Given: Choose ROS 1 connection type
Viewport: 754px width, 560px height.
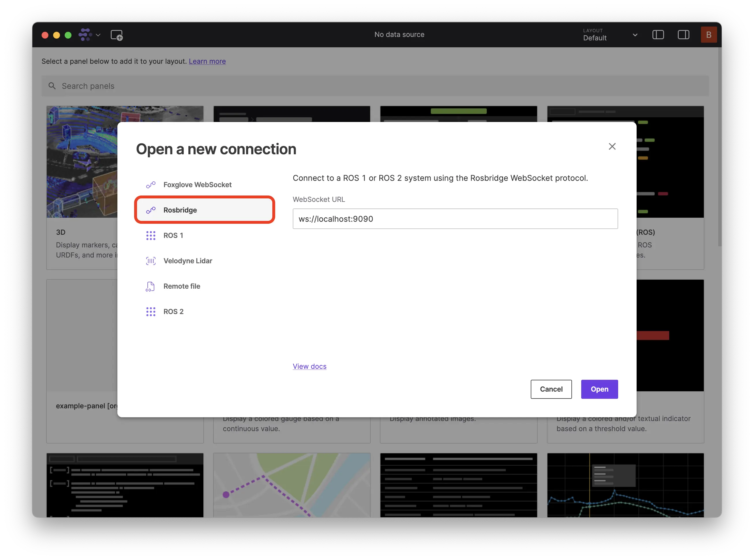Looking at the screenshot, I should [x=205, y=235].
